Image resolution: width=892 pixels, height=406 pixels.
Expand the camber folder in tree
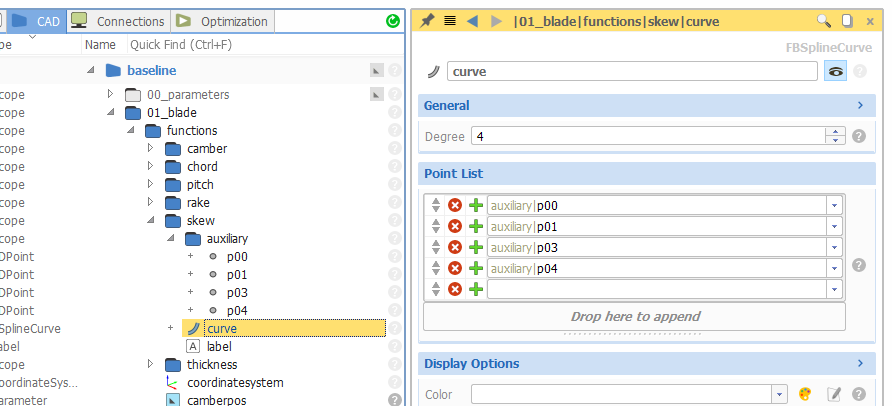coord(151,148)
